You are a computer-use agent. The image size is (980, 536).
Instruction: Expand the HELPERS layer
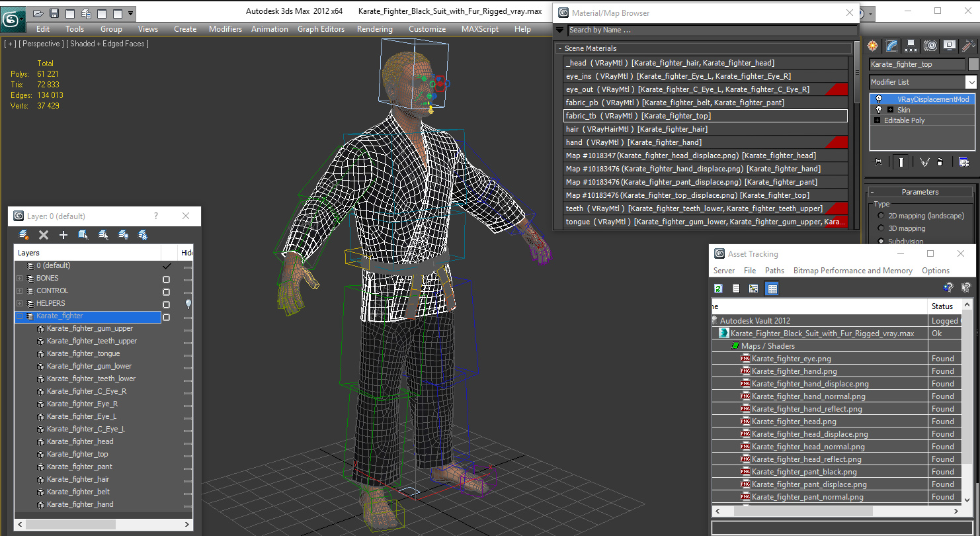coord(20,304)
